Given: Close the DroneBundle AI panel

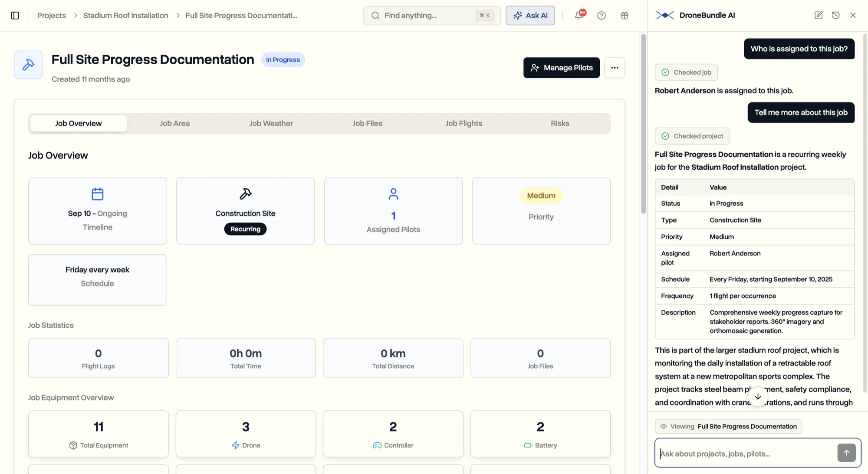Looking at the screenshot, I should coord(853,15).
